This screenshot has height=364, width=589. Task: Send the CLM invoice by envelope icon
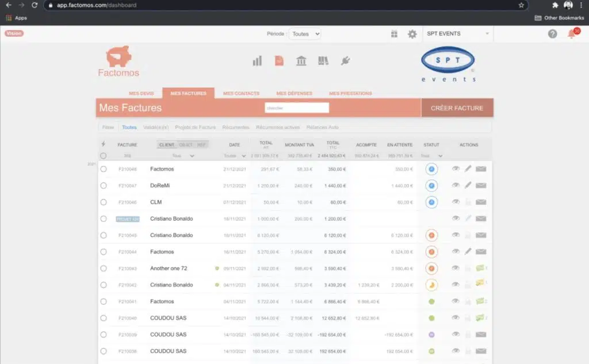481,202
